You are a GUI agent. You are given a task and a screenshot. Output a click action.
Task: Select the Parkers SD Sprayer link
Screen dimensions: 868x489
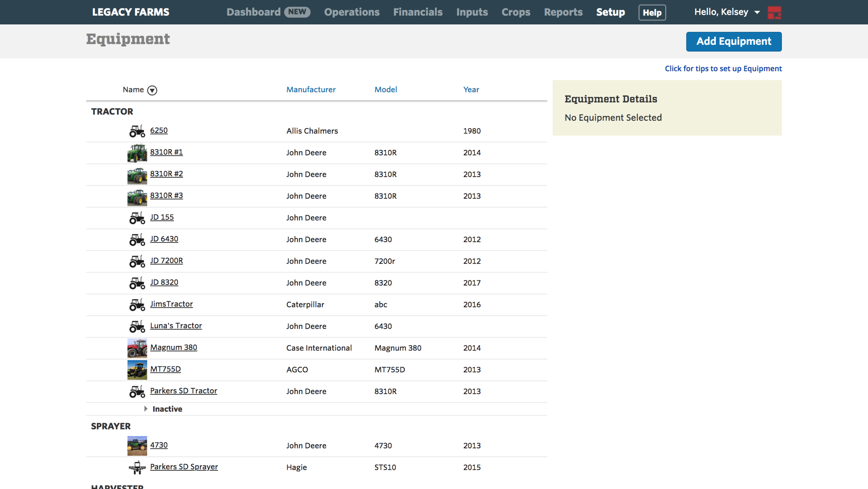coord(184,467)
